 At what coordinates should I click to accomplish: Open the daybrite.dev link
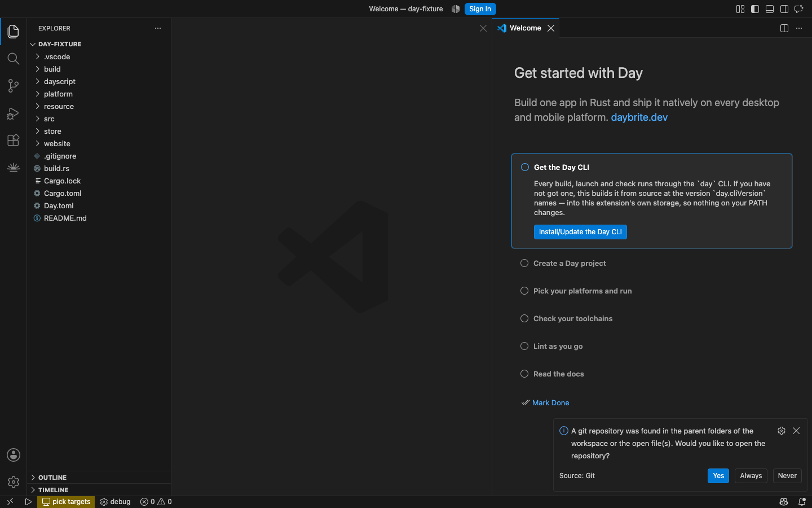click(x=639, y=117)
